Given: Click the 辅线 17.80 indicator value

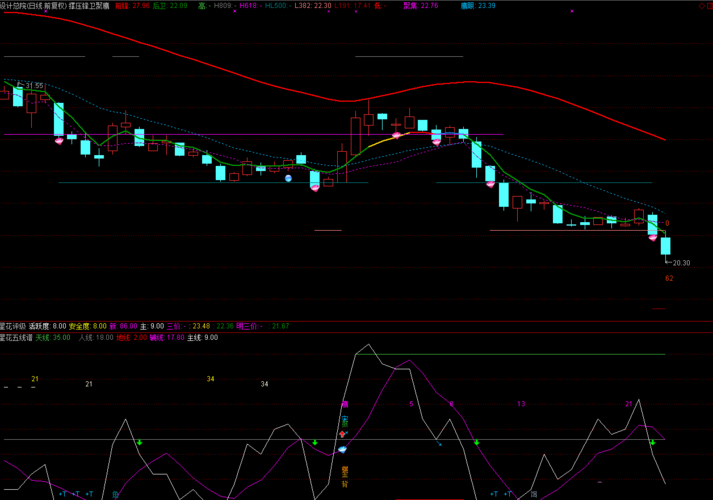Looking at the screenshot, I should coord(167,337).
